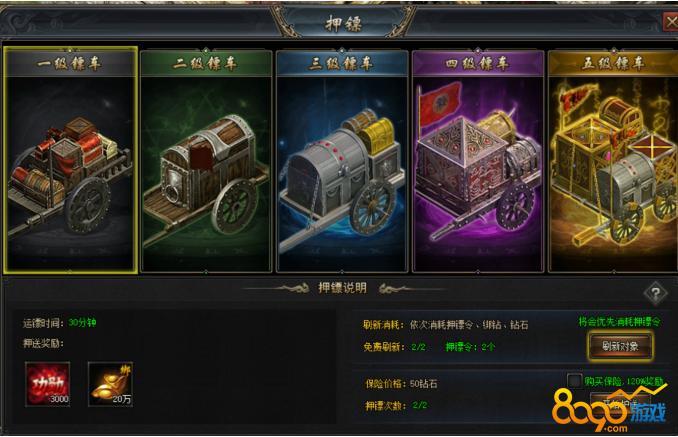Click the 功勋 3000 reward icon
The height and width of the screenshot is (437, 678).
coord(48,384)
